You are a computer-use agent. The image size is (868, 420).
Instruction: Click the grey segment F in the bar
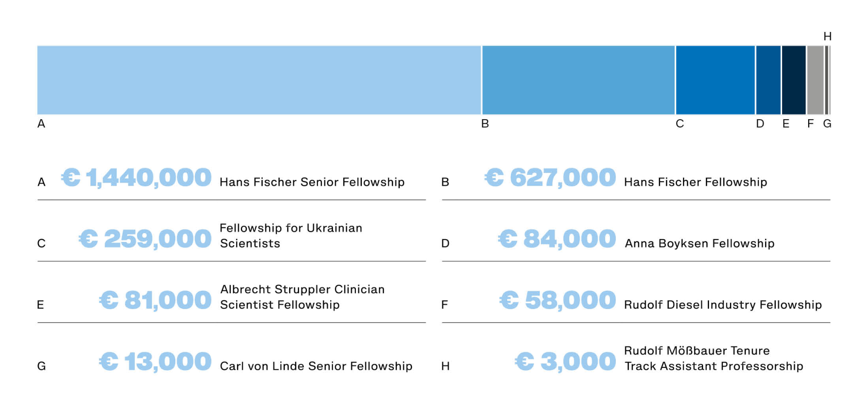[815, 80]
